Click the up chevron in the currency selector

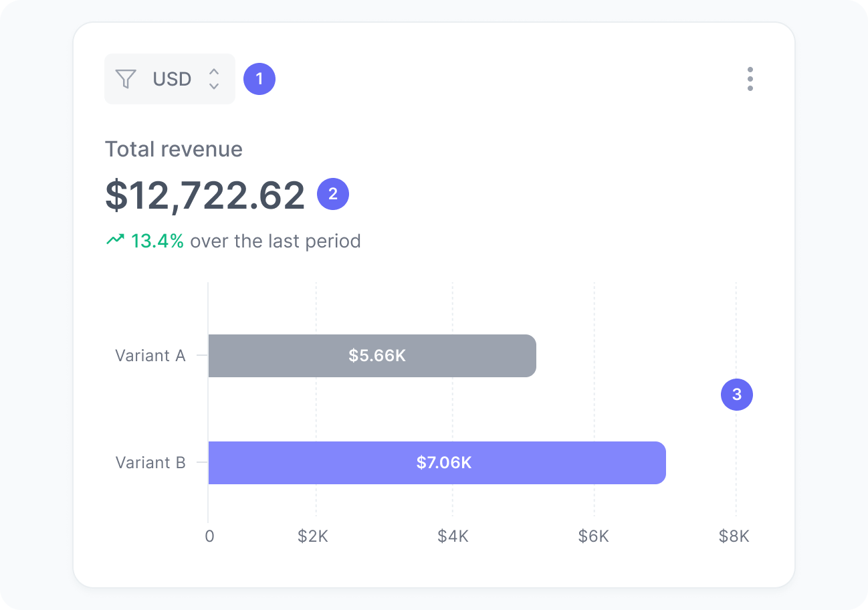(213, 73)
